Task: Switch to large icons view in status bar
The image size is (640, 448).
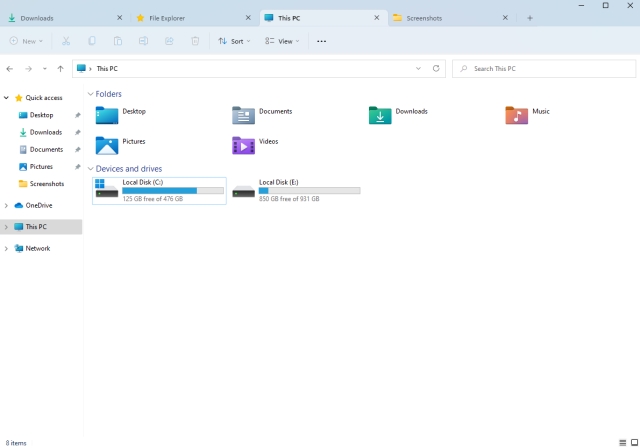Action: click(634, 443)
